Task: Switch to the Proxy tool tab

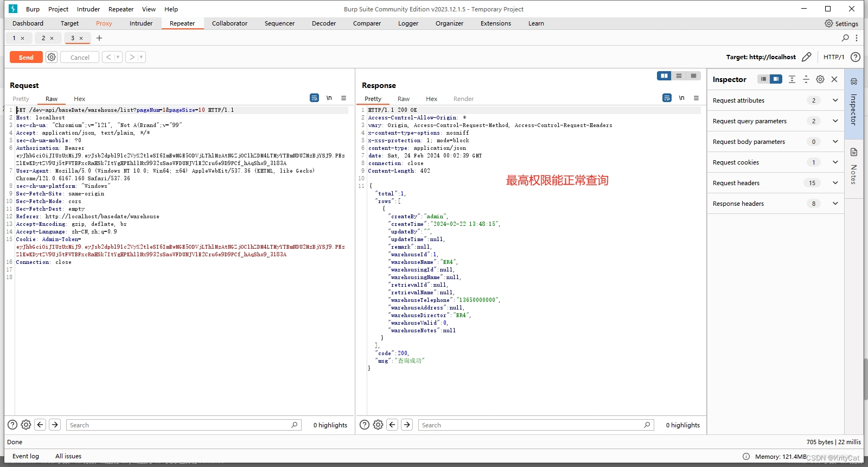Action: click(x=104, y=23)
